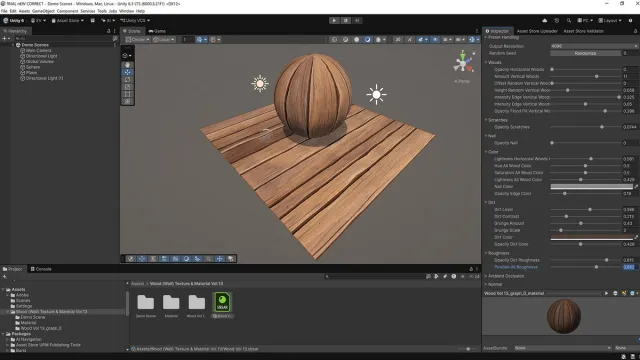Screen dimensions: 640x360
Task: Lock the Inspector panel
Action: pos(635,31)
